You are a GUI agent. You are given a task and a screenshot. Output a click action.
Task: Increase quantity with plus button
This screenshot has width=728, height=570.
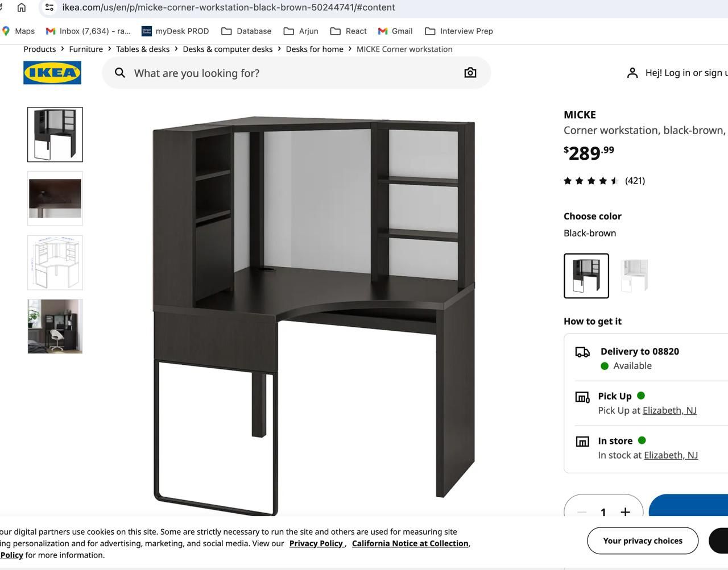click(625, 512)
